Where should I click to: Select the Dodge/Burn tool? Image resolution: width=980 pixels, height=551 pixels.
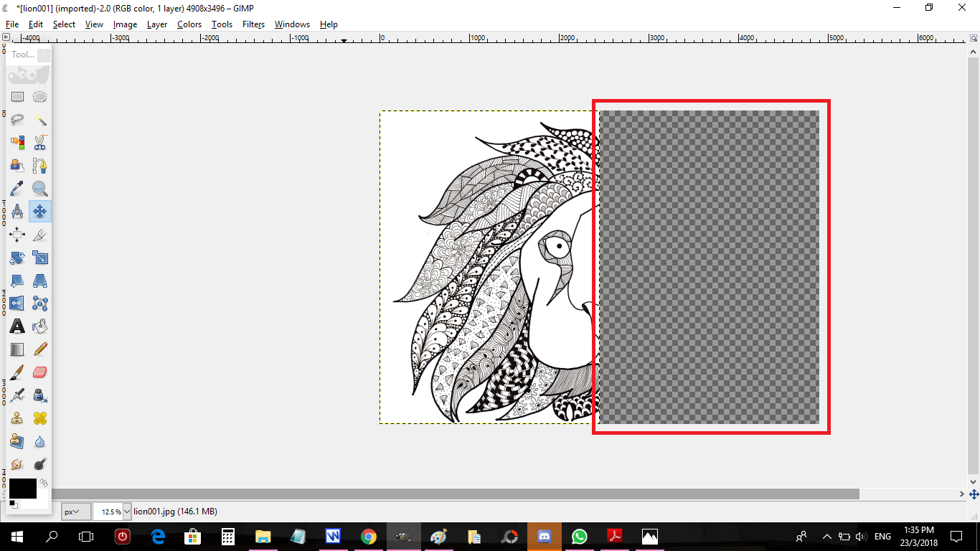point(40,464)
